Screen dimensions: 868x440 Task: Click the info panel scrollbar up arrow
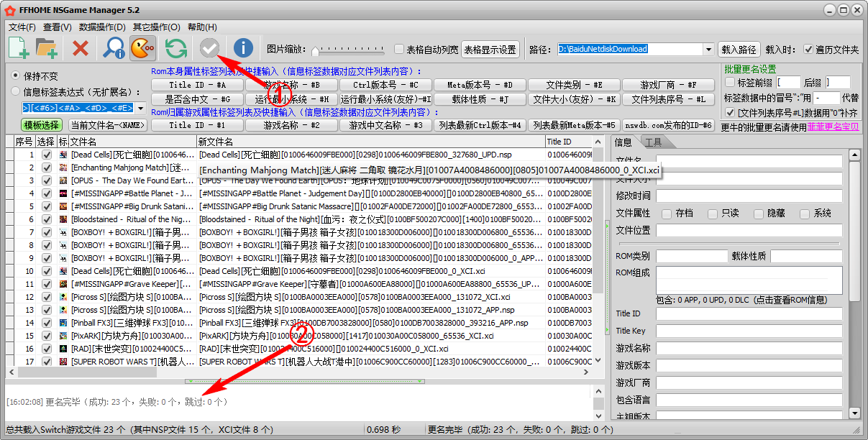point(854,155)
